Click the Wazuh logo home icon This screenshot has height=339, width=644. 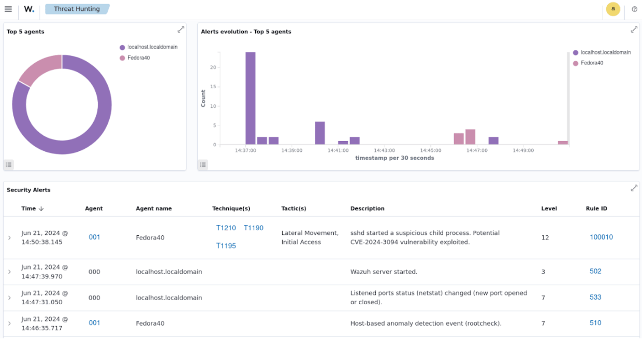pos(30,9)
